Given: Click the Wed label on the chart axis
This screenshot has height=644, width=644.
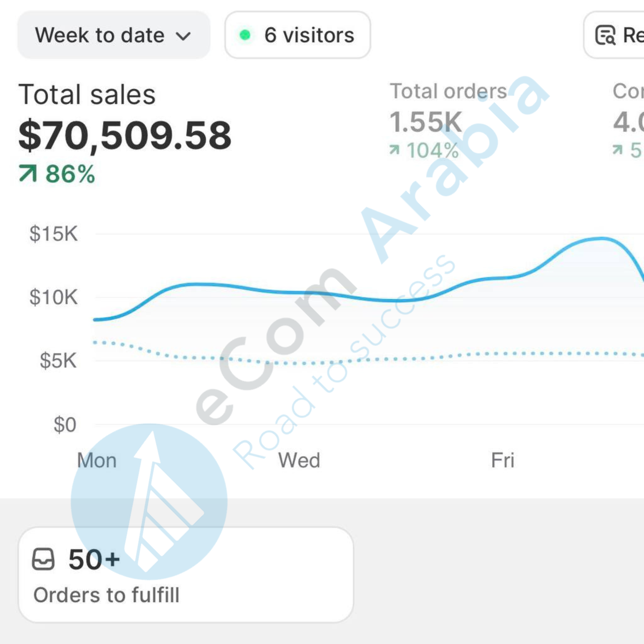Looking at the screenshot, I should pyautogui.click(x=299, y=460).
